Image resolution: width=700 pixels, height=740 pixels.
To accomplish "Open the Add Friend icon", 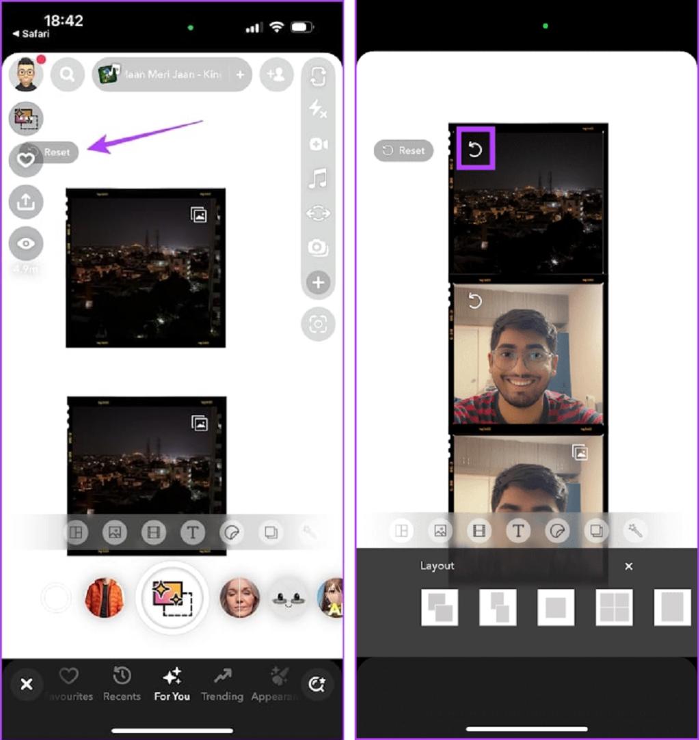I will click(x=276, y=74).
